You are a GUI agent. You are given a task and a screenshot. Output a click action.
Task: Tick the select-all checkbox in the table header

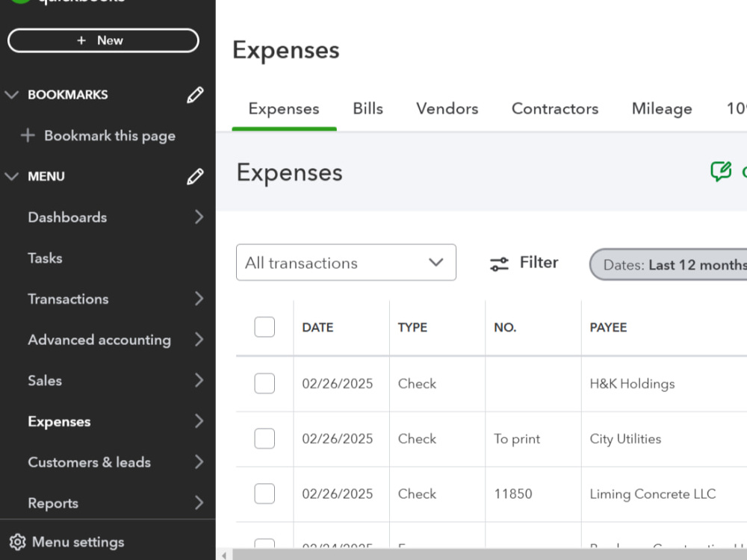(264, 327)
